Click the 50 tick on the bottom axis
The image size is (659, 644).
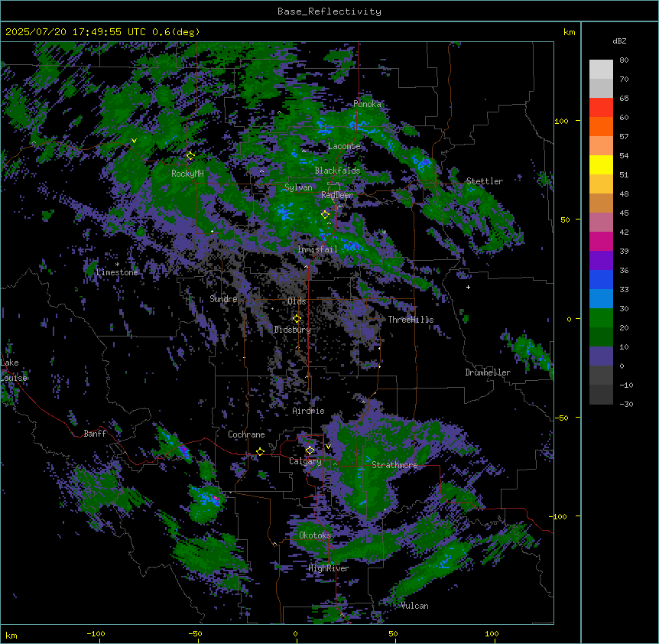pyautogui.click(x=393, y=633)
